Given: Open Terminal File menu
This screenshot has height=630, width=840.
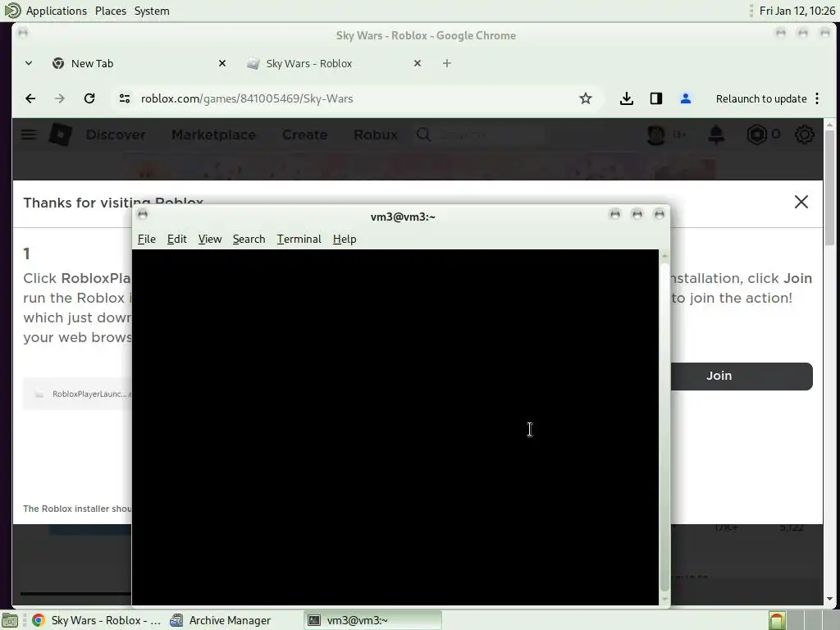Looking at the screenshot, I should pos(147,239).
